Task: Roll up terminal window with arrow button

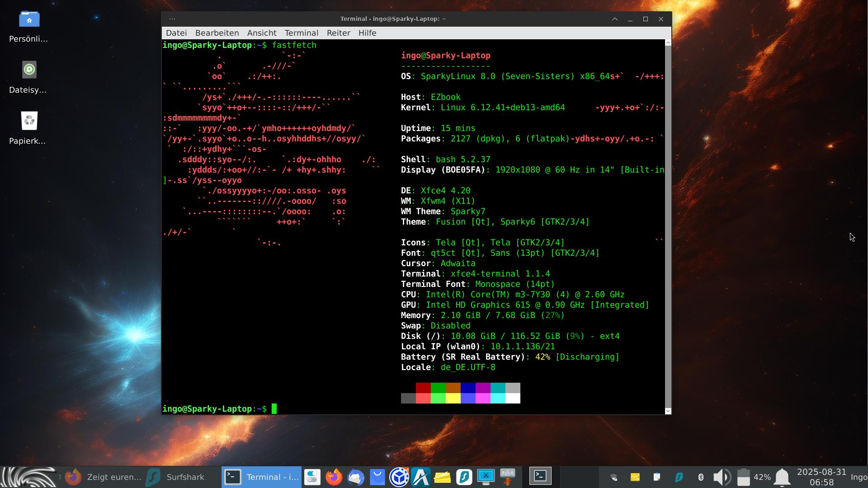Action: coord(614,19)
